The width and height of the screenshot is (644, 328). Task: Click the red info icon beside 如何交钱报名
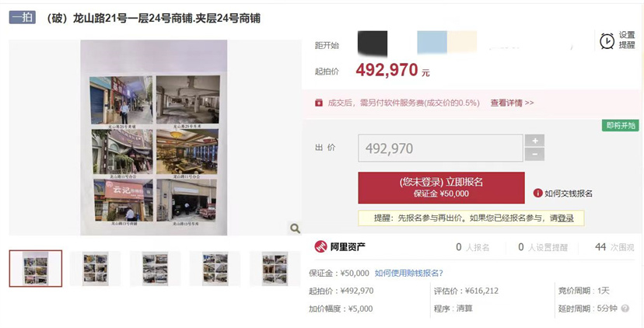[x=537, y=193]
